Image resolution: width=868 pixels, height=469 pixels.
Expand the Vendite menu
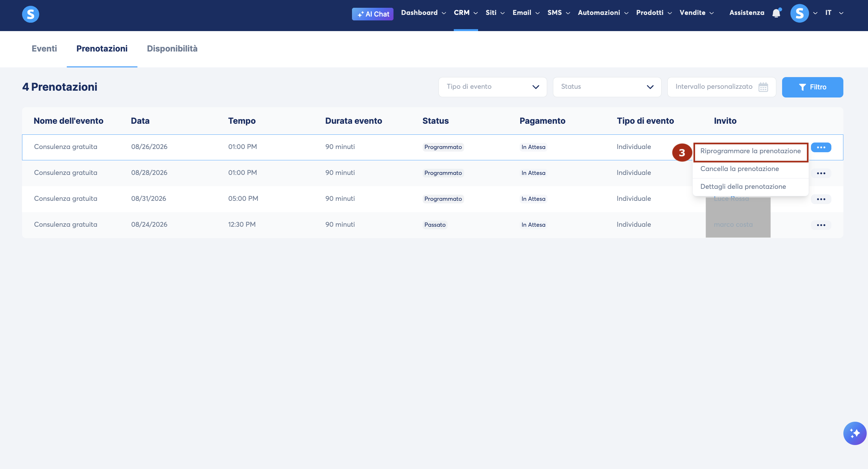pos(697,13)
